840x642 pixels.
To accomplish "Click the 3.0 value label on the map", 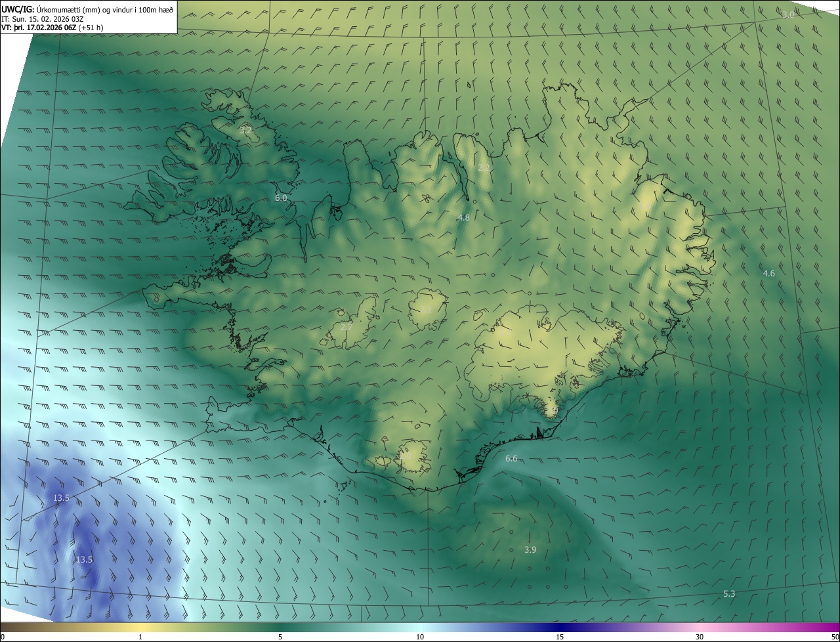I will coord(788,14).
